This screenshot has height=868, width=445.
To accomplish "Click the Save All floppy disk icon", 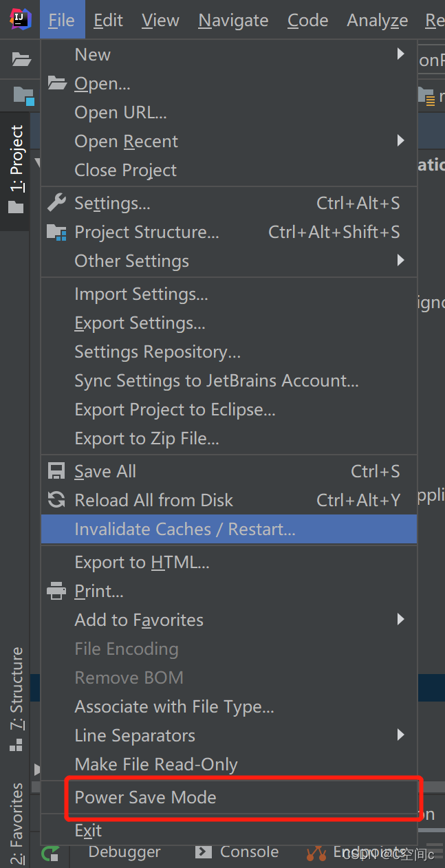I will tap(56, 471).
